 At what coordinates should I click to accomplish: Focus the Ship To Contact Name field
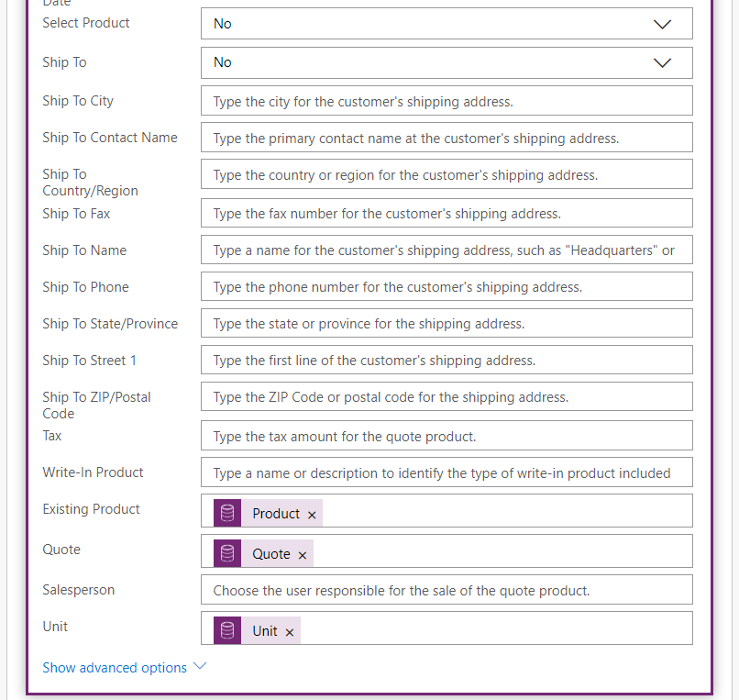click(x=447, y=139)
